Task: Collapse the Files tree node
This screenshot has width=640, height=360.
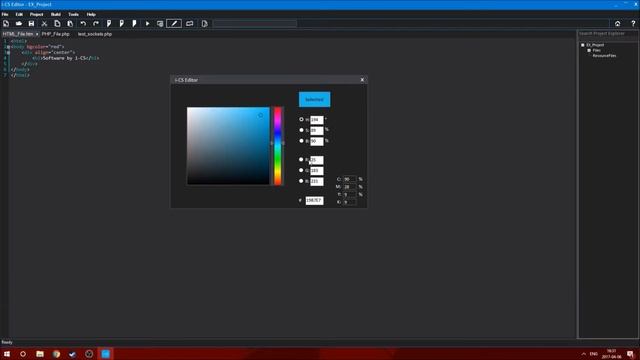Action: point(589,50)
